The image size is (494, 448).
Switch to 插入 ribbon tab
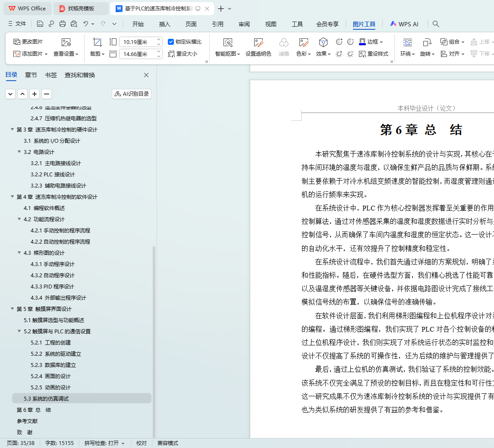(164, 24)
